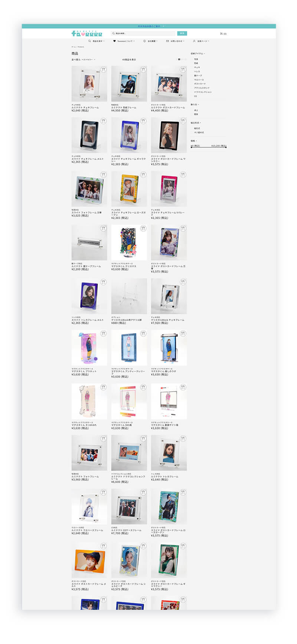Image resolution: width=297 pixels, height=644 pixels.
Task: Click the teal 検索 button
Action: tap(182, 33)
